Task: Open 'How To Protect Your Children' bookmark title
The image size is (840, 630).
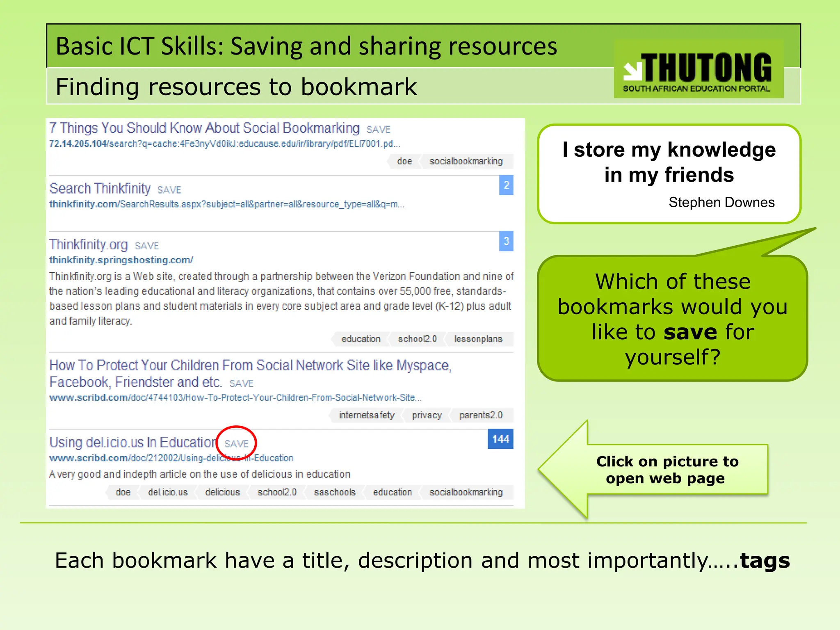Action: click(250, 373)
